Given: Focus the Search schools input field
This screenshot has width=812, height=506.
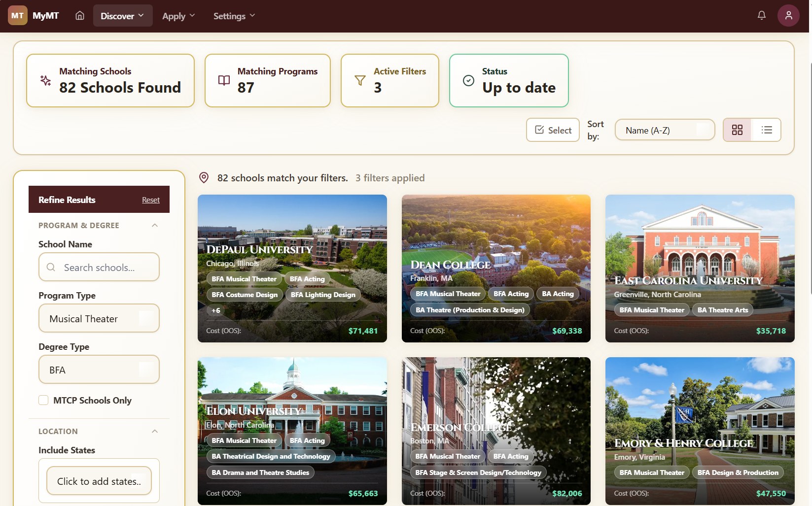Looking at the screenshot, I should click(99, 267).
